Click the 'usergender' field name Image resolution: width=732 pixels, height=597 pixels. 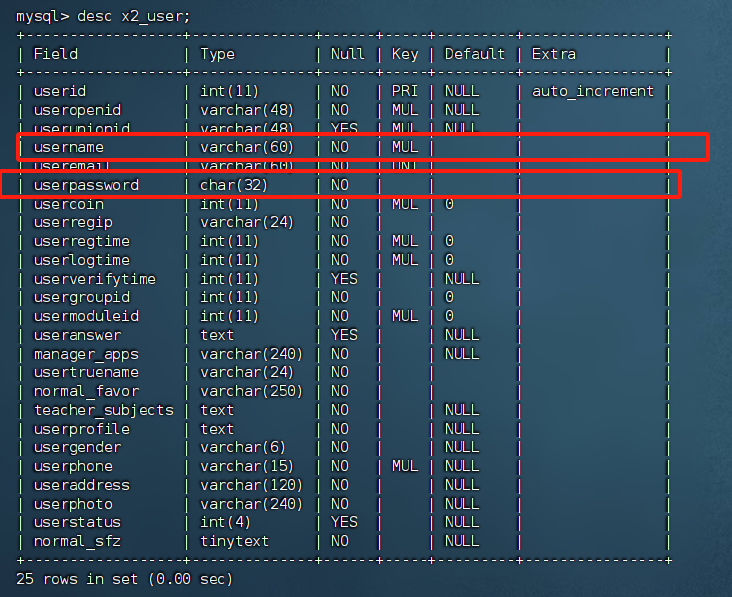point(77,448)
